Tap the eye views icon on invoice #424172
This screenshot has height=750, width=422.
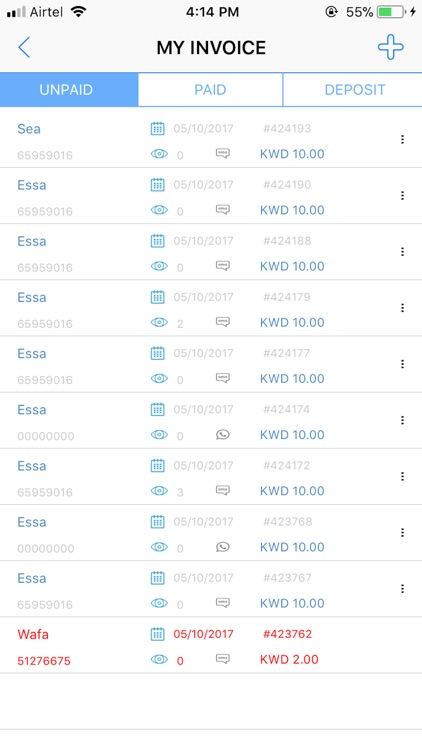tap(159, 491)
